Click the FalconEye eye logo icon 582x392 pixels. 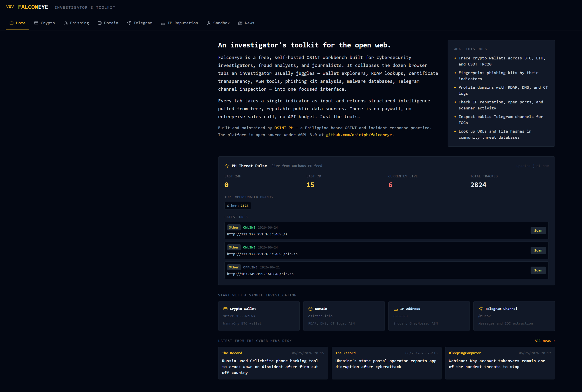(x=10, y=7)
